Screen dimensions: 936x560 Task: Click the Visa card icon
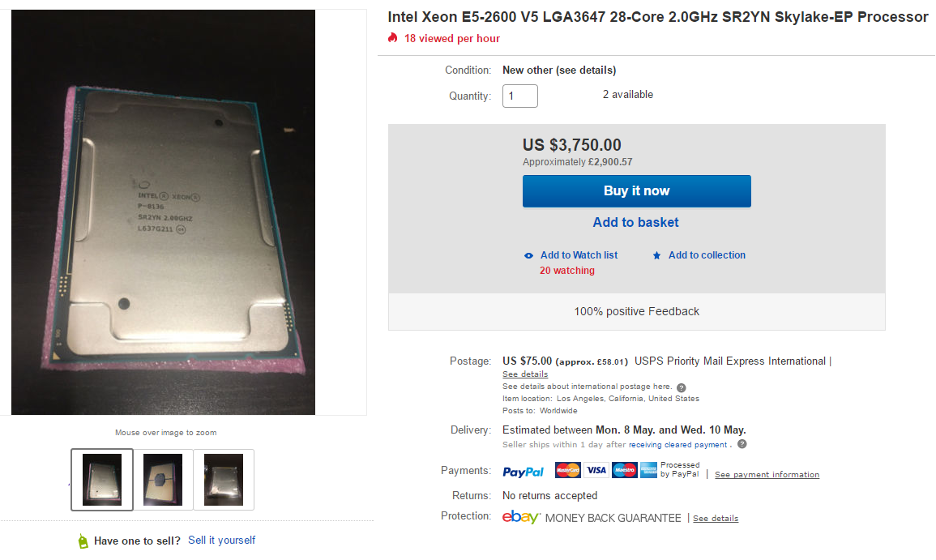coord(596,470)
